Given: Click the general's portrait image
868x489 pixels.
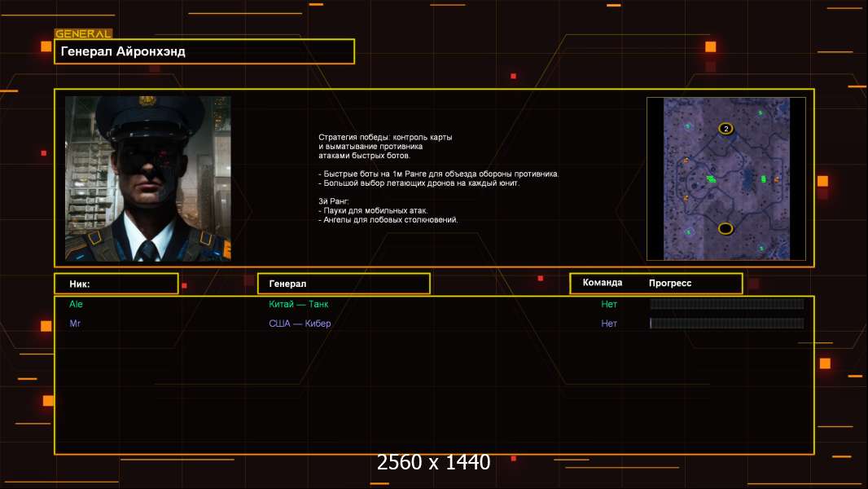Looking at the screenshot, I should click(x=148, y=178).
